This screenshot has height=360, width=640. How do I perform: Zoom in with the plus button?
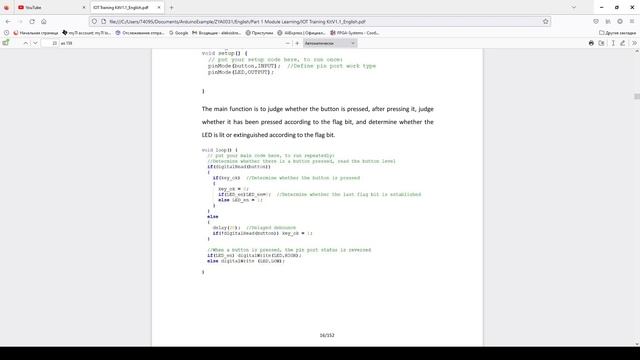297,43
